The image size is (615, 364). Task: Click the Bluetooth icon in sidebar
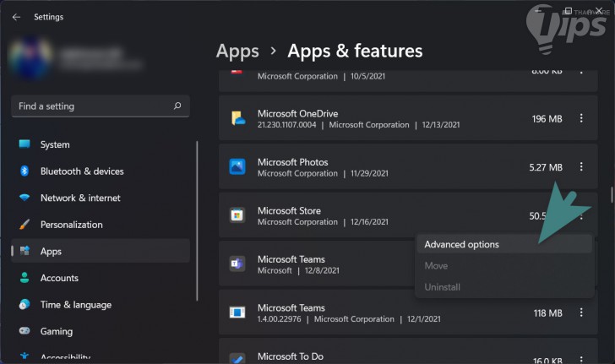click(24, 171)
